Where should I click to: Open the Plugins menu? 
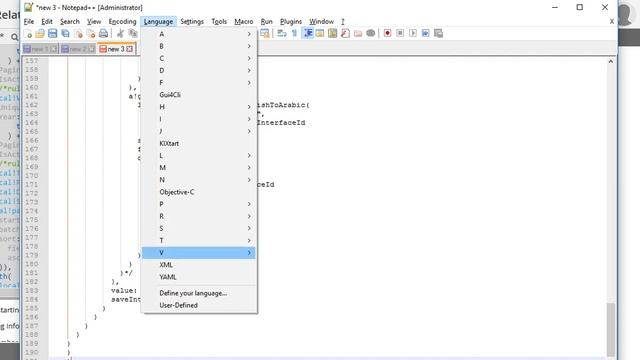coord(291,22)
